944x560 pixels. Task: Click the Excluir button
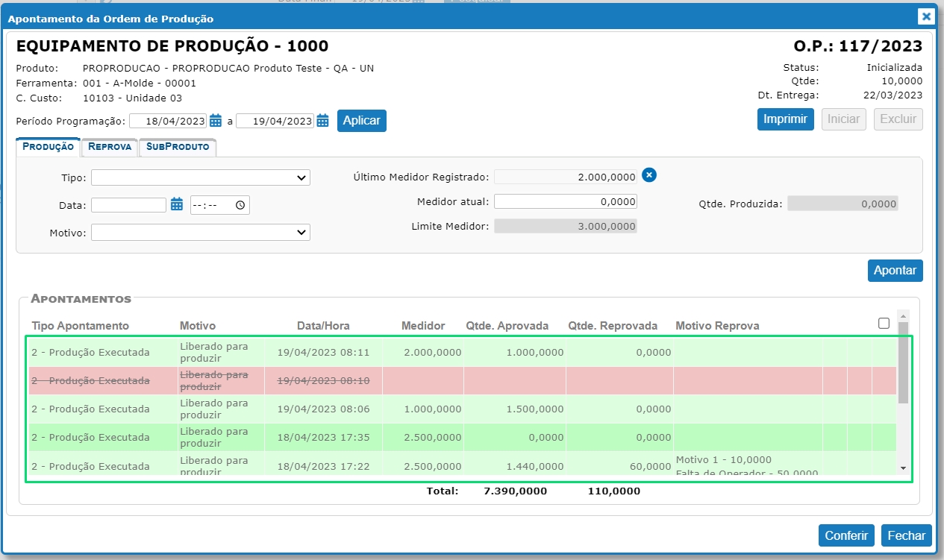898,119
